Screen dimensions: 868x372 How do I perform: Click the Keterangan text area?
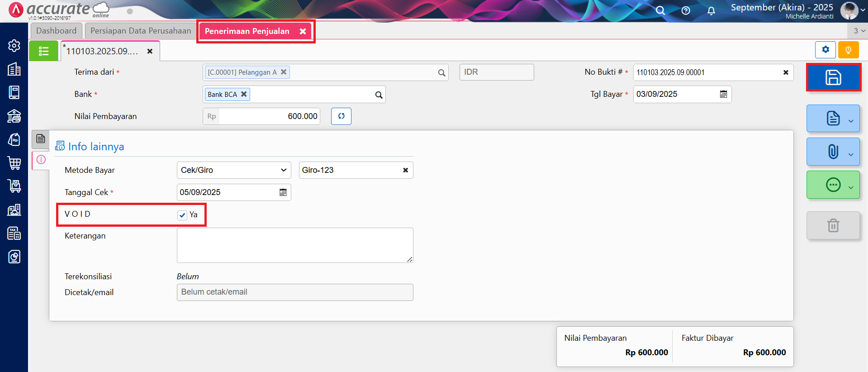(x=294, y=245)
